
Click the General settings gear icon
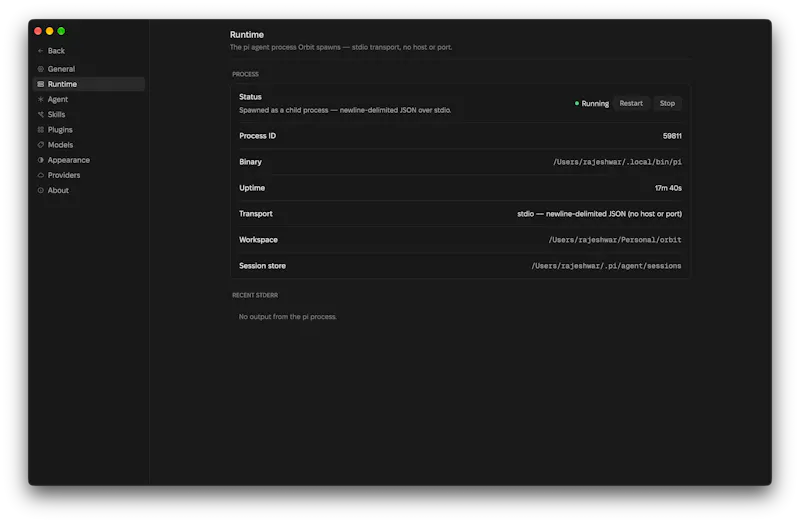pyautogui.click(x=40, y=69)
